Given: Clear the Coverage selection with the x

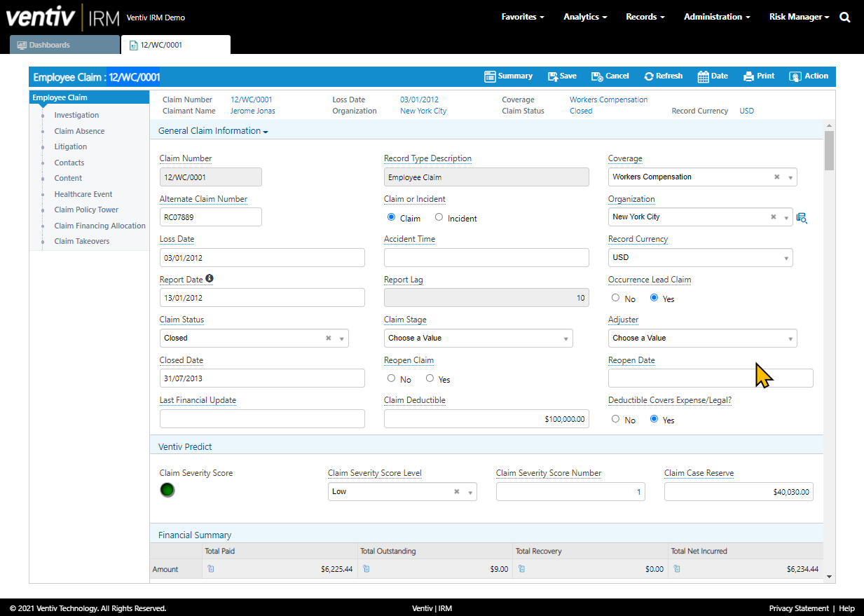Looking at the screenshot, I should pyautogui.click(x=776, y=177).
